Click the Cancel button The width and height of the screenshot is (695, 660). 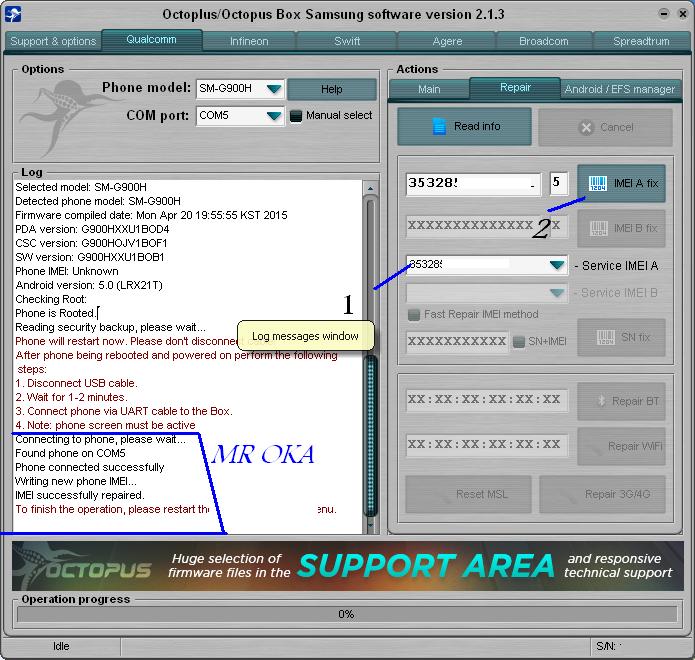(x=605, y=128)
